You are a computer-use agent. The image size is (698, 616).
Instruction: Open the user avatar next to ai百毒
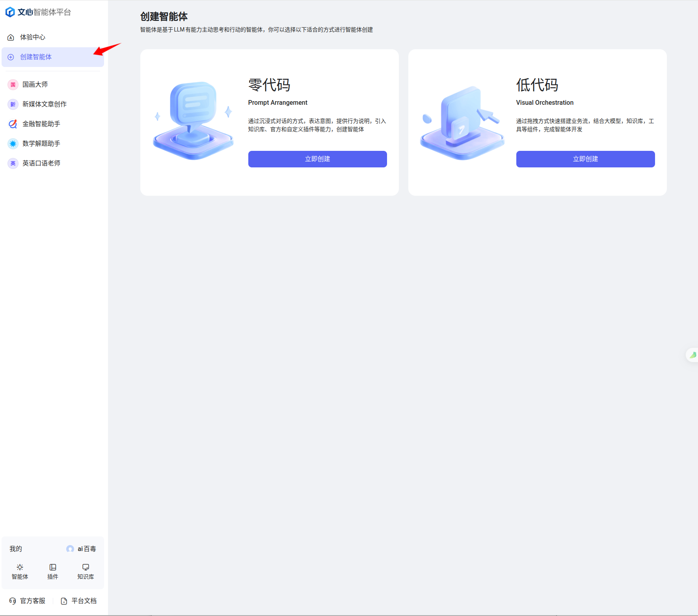tap(70, 549)
